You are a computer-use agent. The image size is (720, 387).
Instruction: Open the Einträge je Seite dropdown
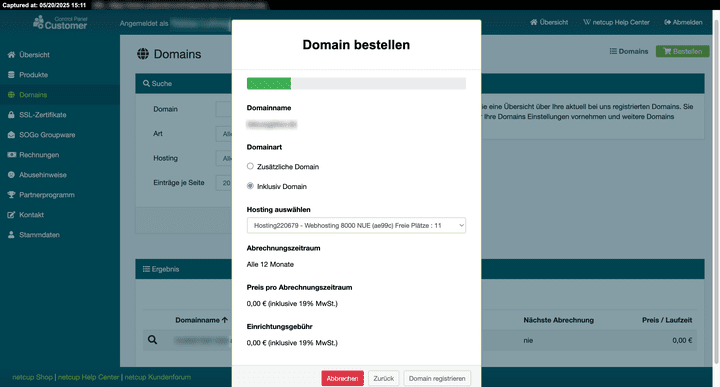pyautogui.click(x=224, y=183)
